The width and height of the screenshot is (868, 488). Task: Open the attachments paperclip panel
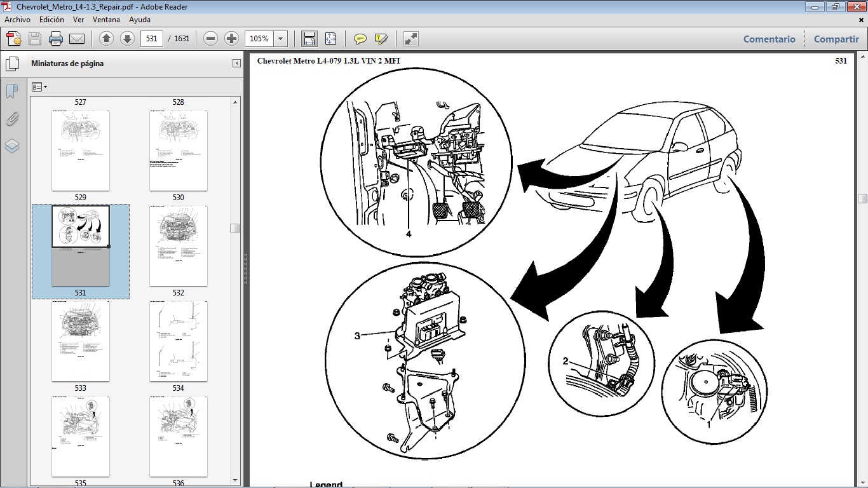10,118
